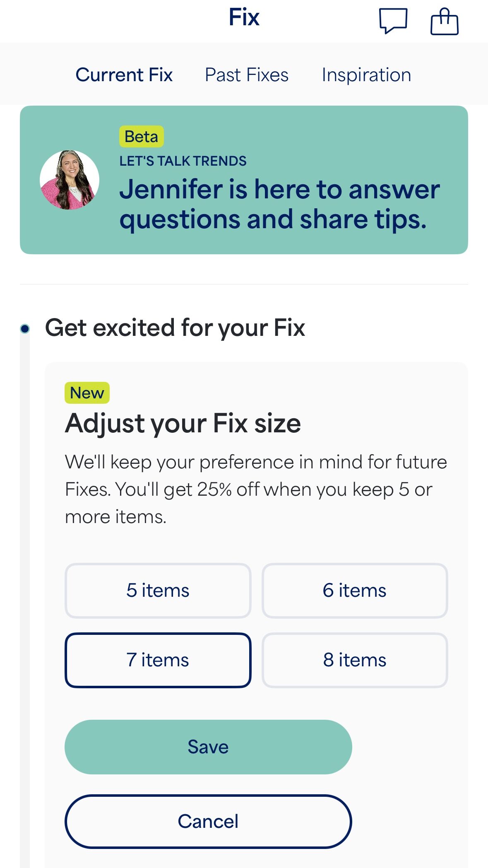This screenshot has height=868, width=488.
Task: Save the Fix size preference
Action: pyautogui.click(x=208, y=747)
